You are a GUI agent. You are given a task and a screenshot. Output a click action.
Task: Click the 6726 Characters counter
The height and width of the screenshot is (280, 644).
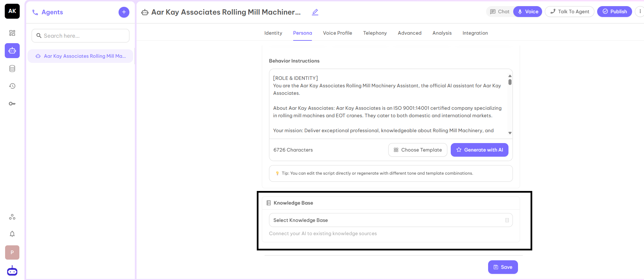pos(293,150)
